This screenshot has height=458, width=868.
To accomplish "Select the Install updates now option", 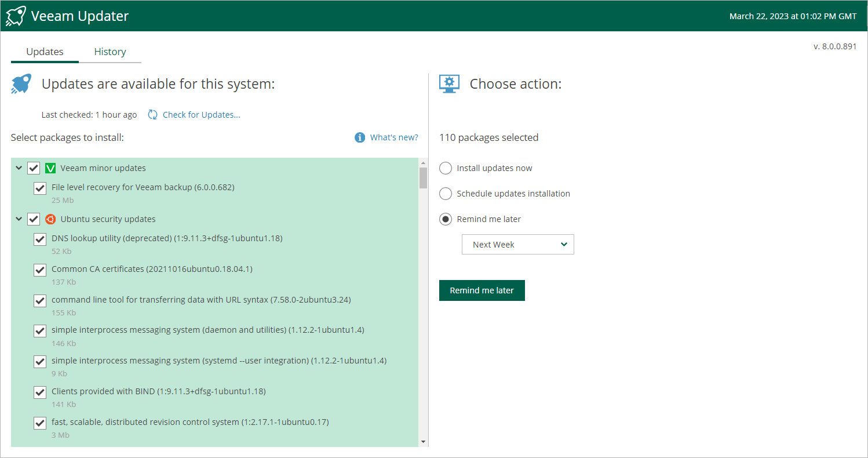I will point(446,168).
